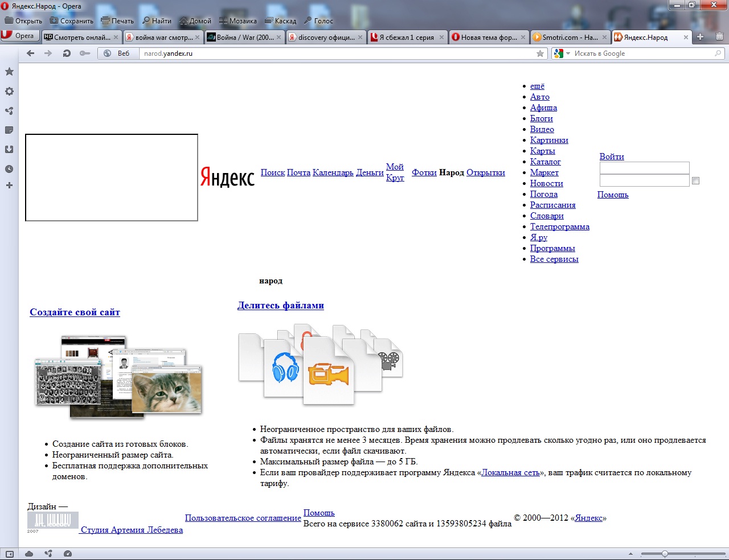Go back with the back arrow
729x560 pixels.
(x=31, y=53)
